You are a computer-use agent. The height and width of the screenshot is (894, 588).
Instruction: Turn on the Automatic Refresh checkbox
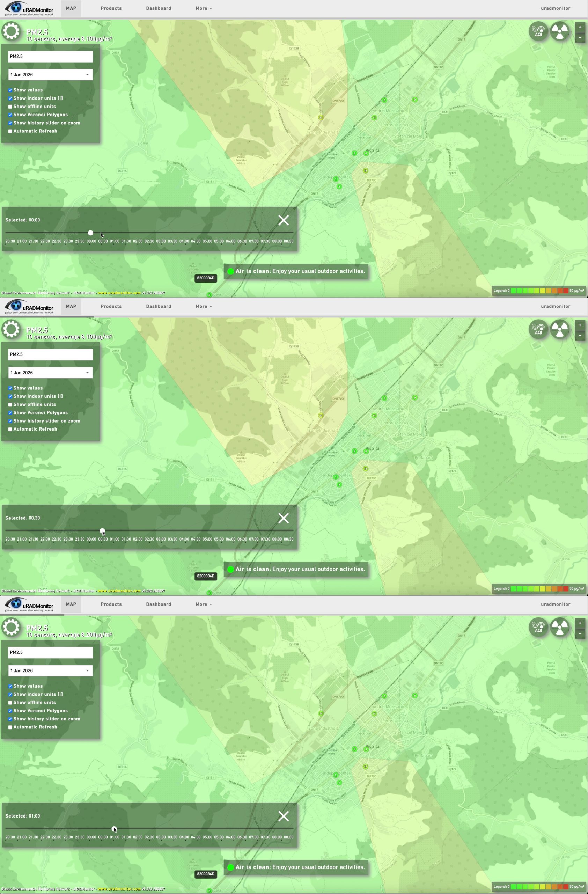pyautogui.click(x=10, y=131)
